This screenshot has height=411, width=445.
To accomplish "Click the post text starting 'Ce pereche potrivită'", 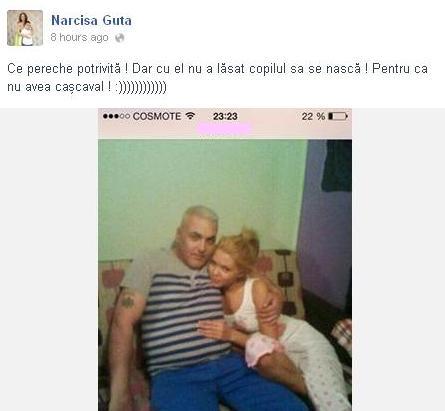I will tap(217, 78).
